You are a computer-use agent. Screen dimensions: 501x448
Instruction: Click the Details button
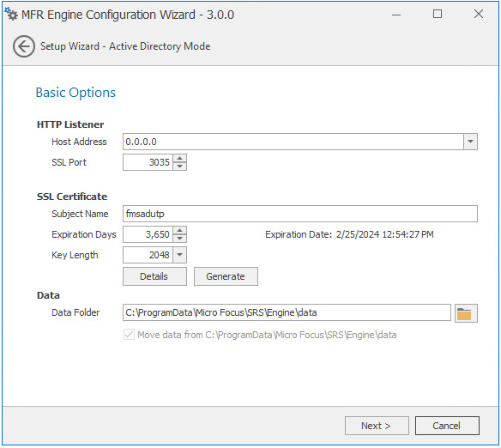tap(154, 276)
